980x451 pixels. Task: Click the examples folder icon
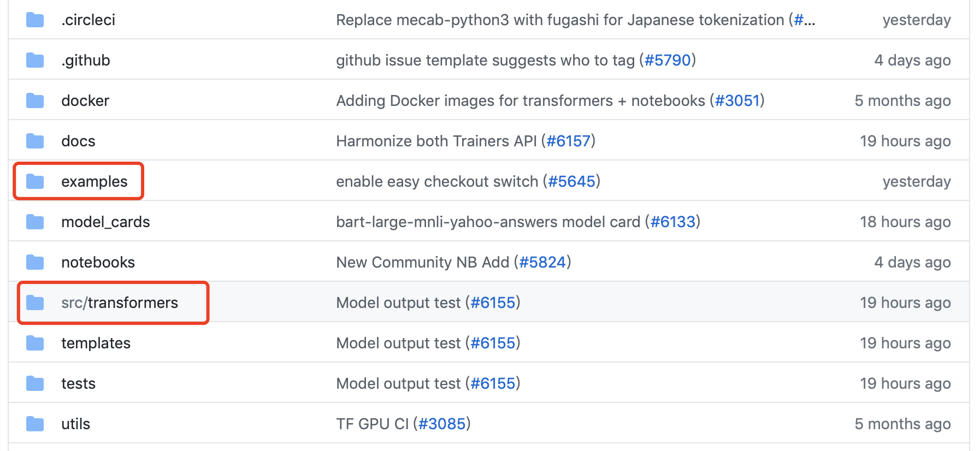tap(35, 182)
